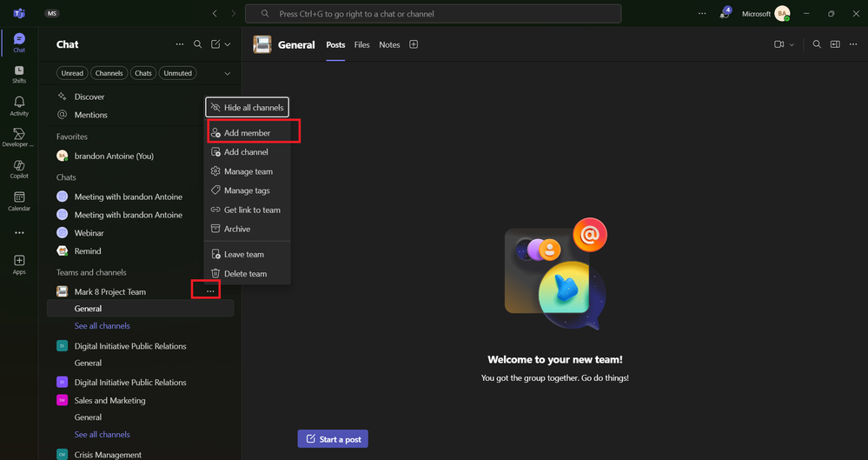Click the MS account badge in the title bar
The image size is (868, 460).
(x=52, y=13)
